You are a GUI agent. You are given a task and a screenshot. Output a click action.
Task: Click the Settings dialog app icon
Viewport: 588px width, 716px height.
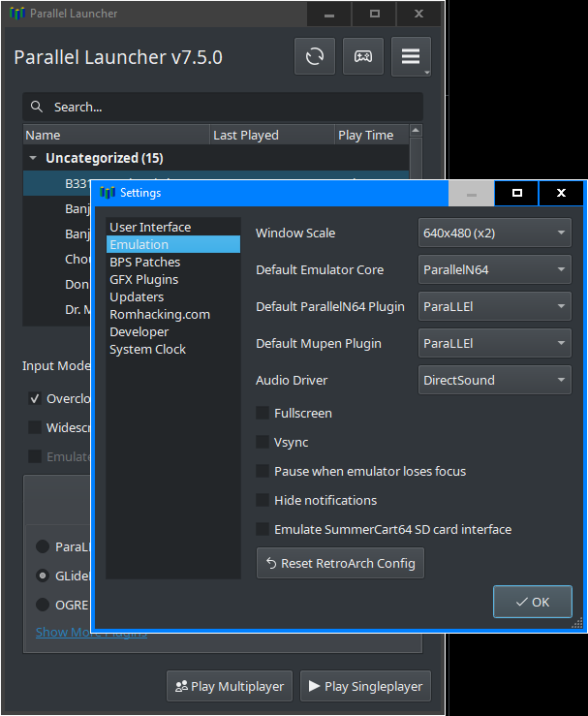tap(108, 193)
